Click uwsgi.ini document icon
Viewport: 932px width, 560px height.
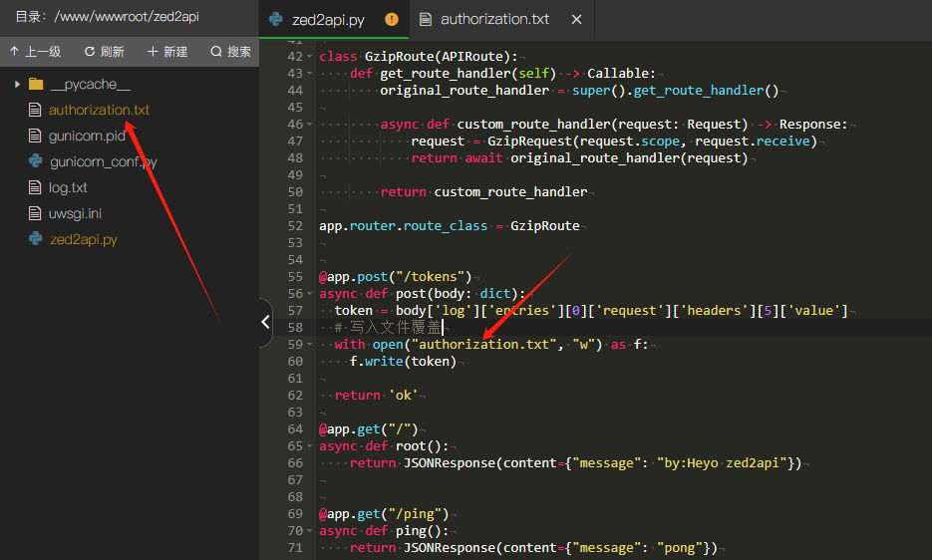pos(35,213)
